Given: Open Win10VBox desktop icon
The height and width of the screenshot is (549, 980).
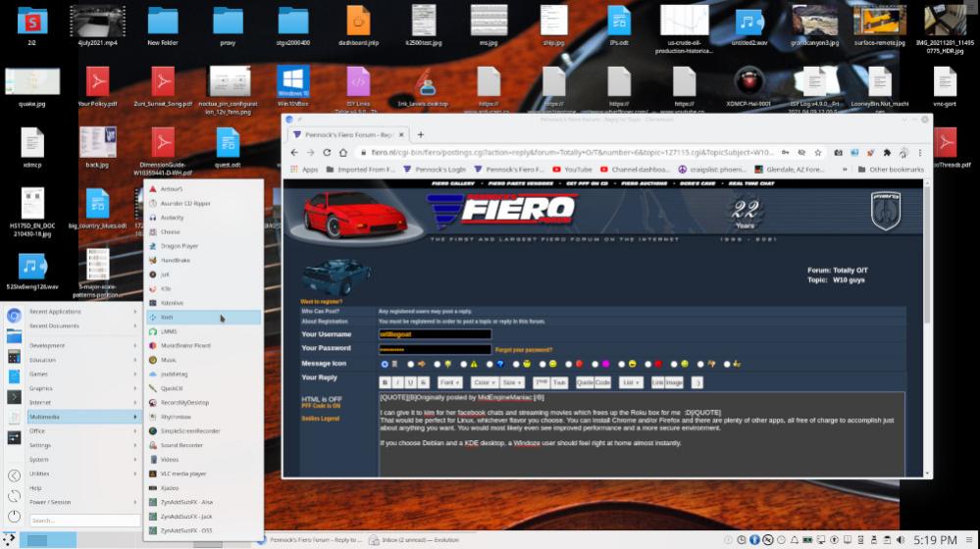Looking at the screenshot, I should [x=293, y=86].
